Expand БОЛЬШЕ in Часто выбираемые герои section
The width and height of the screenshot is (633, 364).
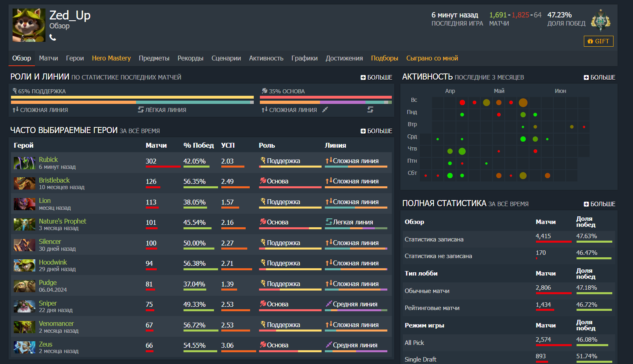[x=376, y=131]
